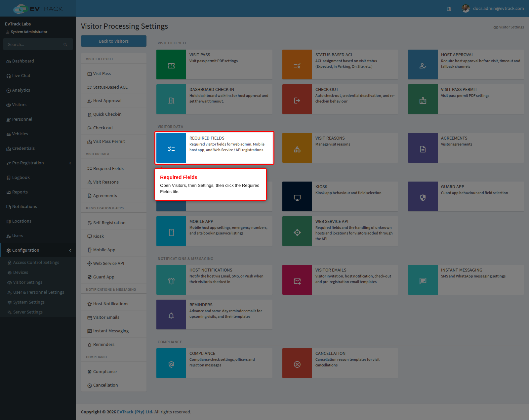Image resolution: width=529 pixels, height=420 pixels.
Task: Open the Status-Based ACL tile icon
Action: tap(297, 64)
